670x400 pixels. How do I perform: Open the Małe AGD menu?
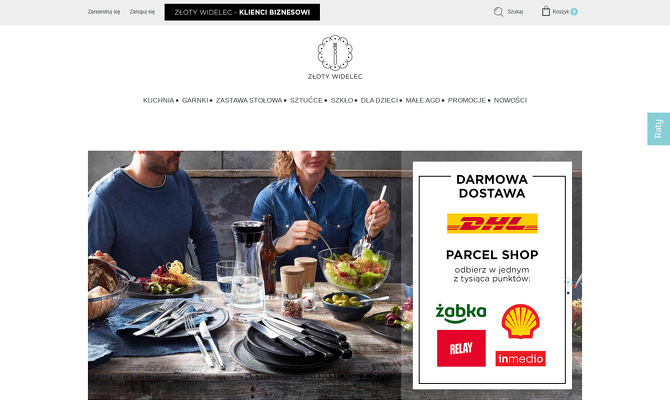click(x=423, y=100)
